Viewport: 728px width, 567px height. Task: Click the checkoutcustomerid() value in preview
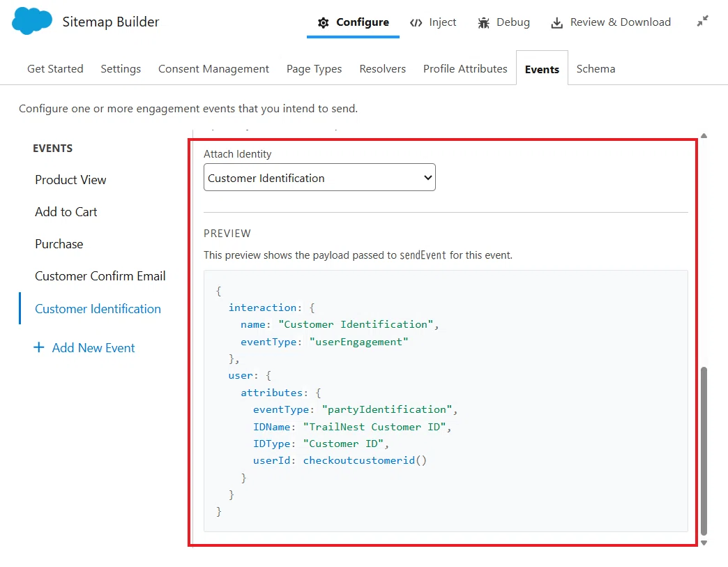pos(365,461)
